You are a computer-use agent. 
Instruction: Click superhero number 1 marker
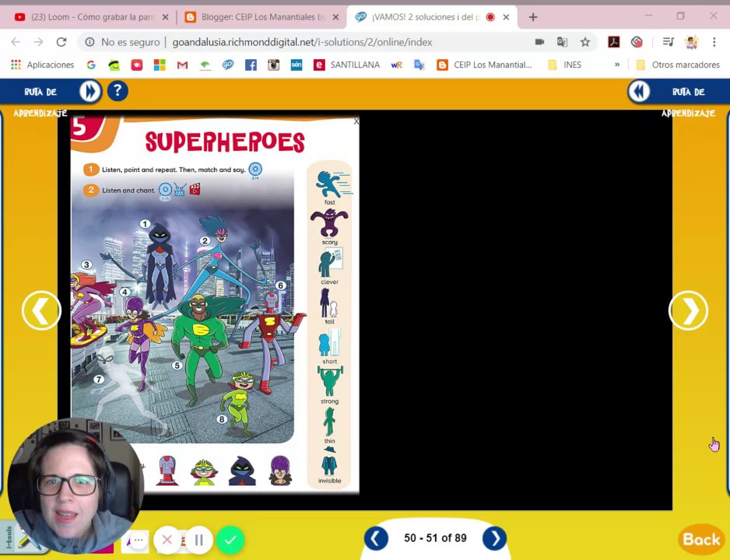click(x=145, y=224)
